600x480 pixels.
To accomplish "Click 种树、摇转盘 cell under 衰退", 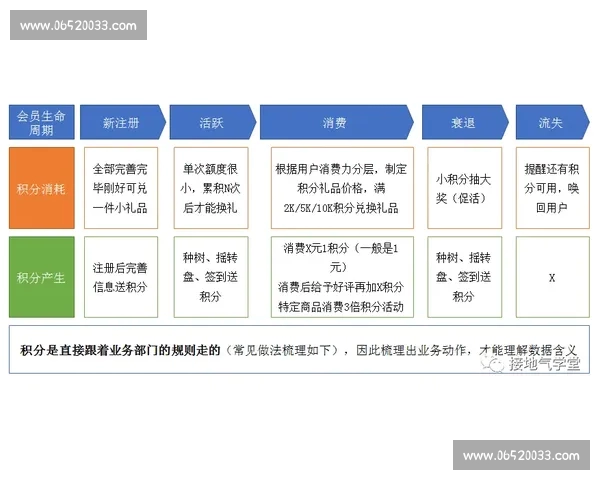I will [x=465, y=277].
